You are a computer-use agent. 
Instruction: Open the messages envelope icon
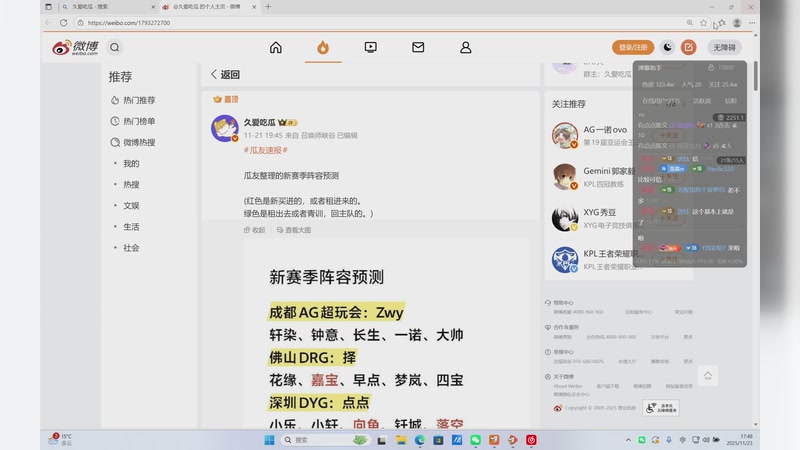[418, 47]
